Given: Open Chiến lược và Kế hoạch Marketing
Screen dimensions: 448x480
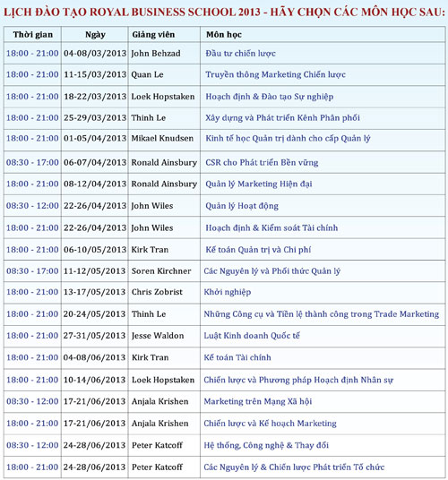Looking at the screenshot, I should tap(270, 424).
